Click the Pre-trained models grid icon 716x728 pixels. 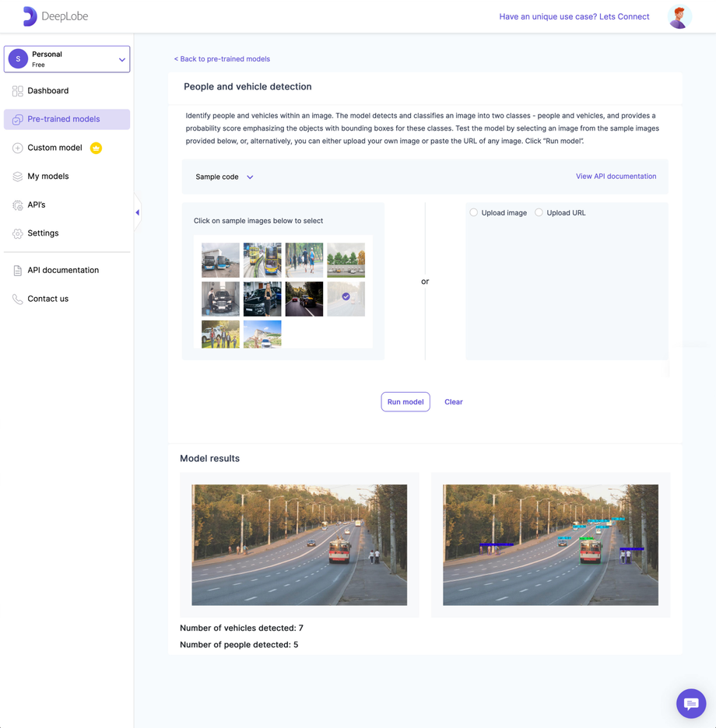(x=16, y=118)
